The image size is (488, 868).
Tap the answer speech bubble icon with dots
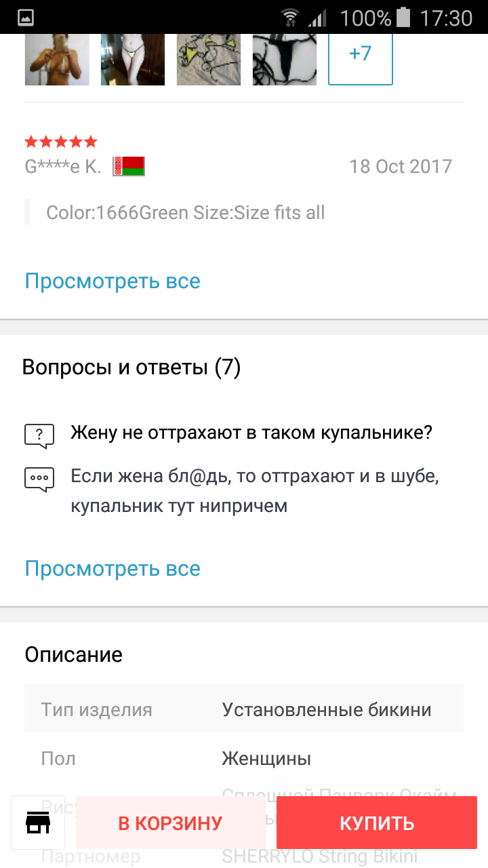tap(39, 479)
